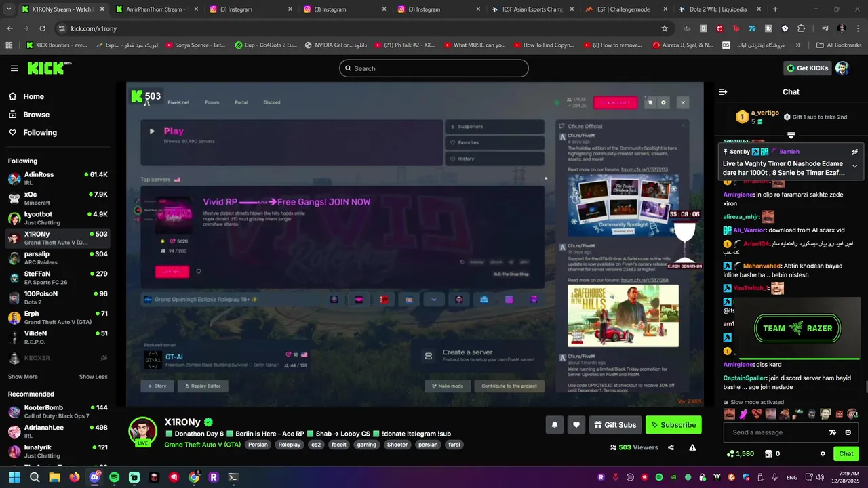Open Spotify from the taskbar
Screen dimensions: 868x488
point(115,477)
